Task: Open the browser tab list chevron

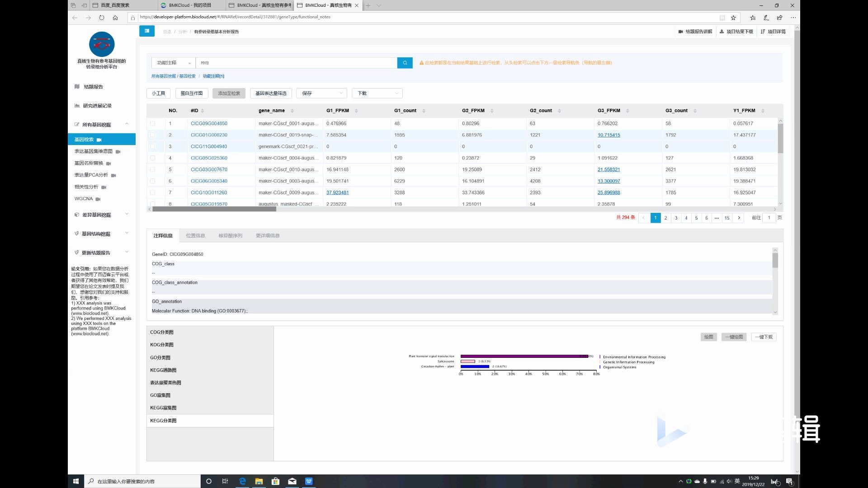Action: 379,5
